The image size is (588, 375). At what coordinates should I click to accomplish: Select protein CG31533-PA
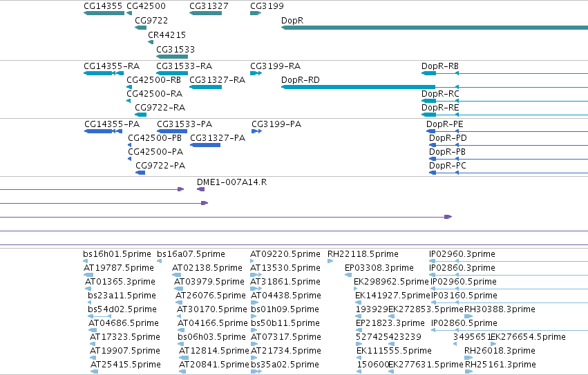pos(172,131)
